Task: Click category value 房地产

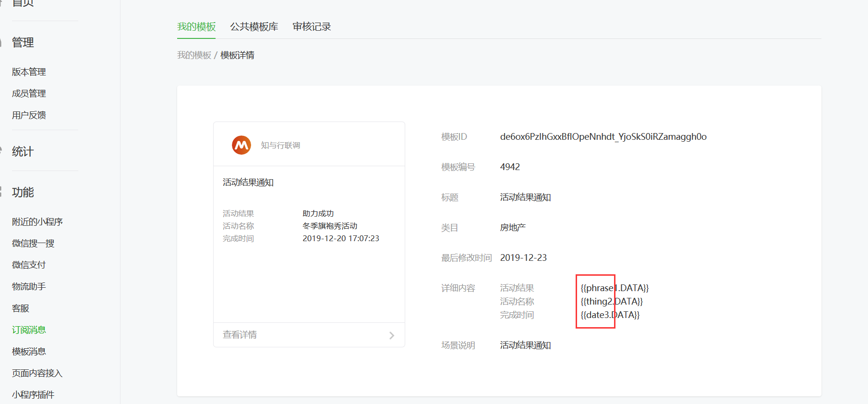Action: coord(513,227)
